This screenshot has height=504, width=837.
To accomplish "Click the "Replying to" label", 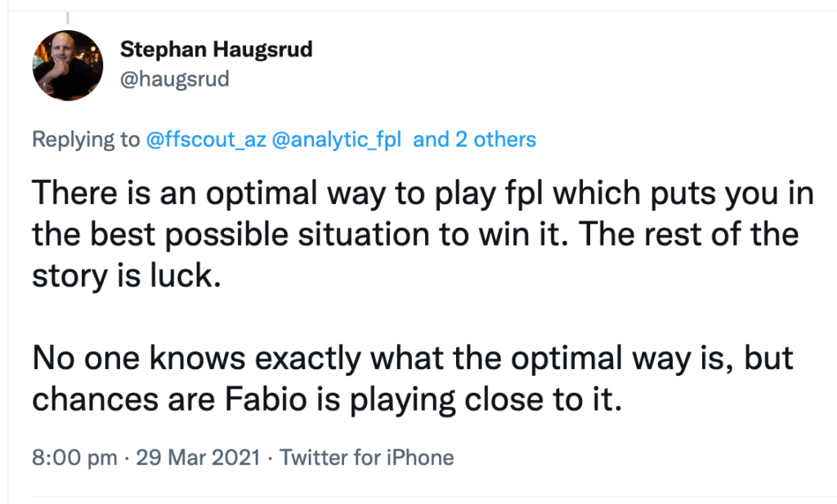I will point(85,139).
